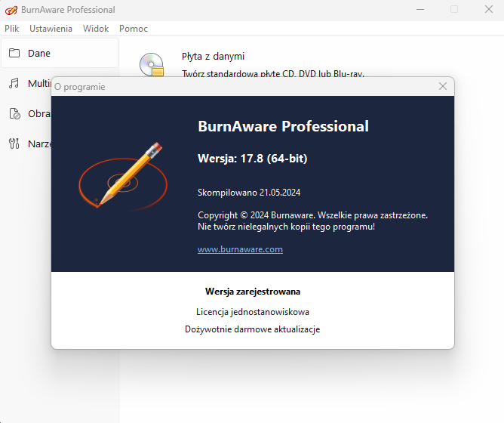Image resolution: width=504 pixels, height=423 pixels.
Task: Minimize the BurnAware Professional window
Action: click(x=420, y=10)
